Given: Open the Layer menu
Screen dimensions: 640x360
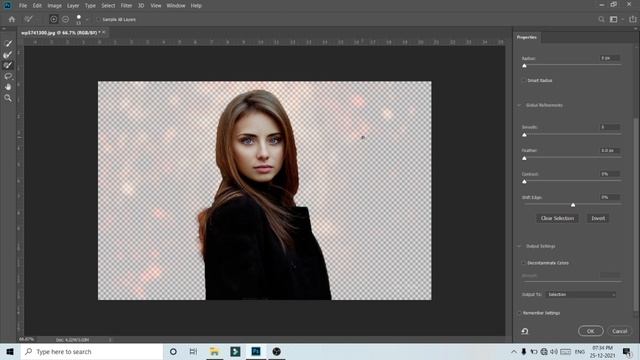Looking at the screenshot, I should tap(73, 6).
